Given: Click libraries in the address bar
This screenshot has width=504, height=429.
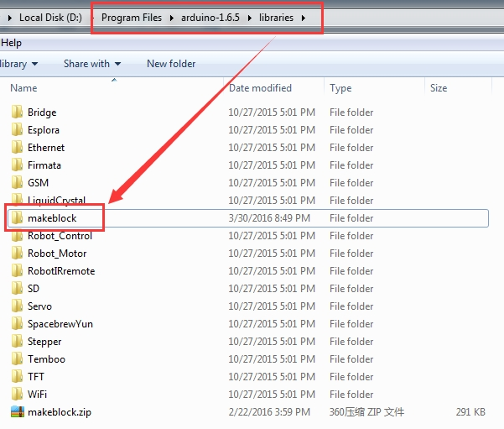Looking at the screenshot, I should (276, 18).
